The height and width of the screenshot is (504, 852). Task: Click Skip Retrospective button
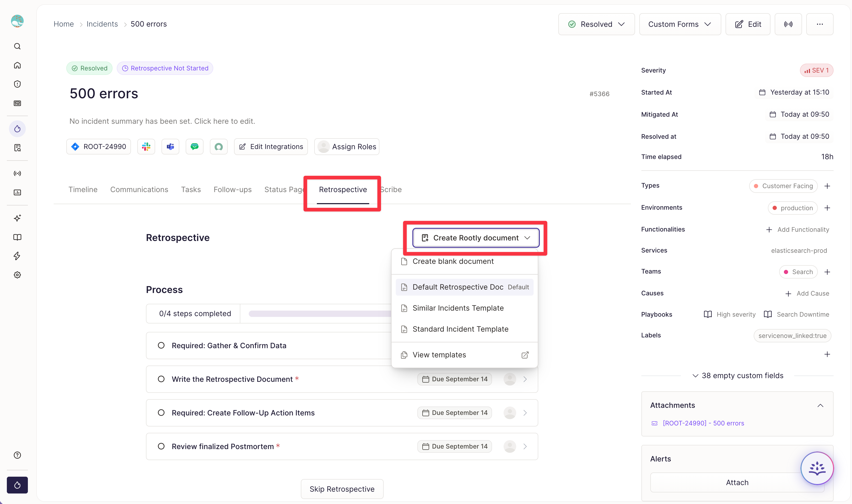click(x=342, y=489)
